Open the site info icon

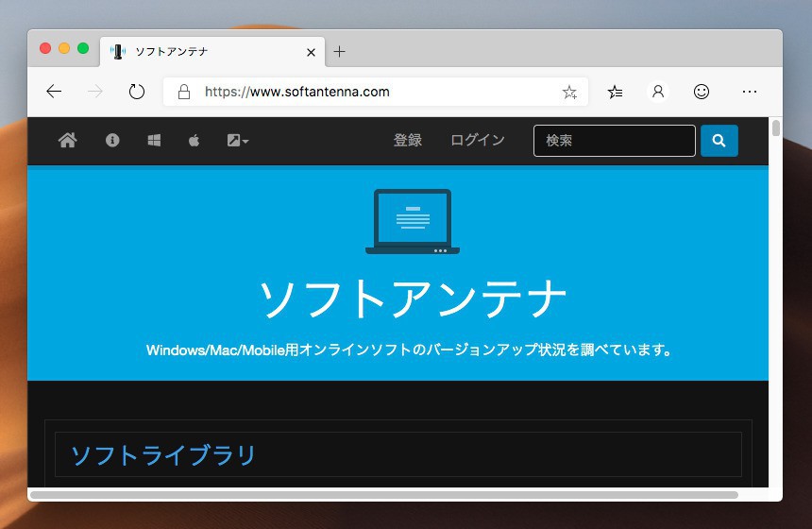pos(112,140)
